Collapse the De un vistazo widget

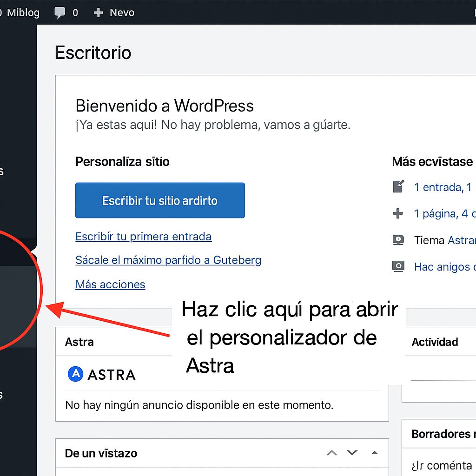coord(374,452)
